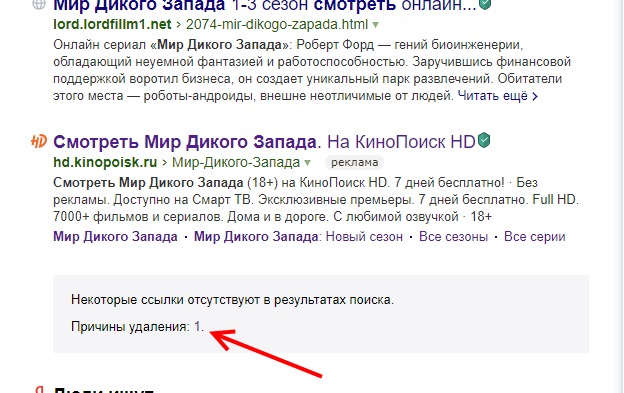The image size is (624, 393).
Task: Click text 'Некоторые ссылки отсутствуют в результатах поиска.'
Action: (x=232, y=300)
